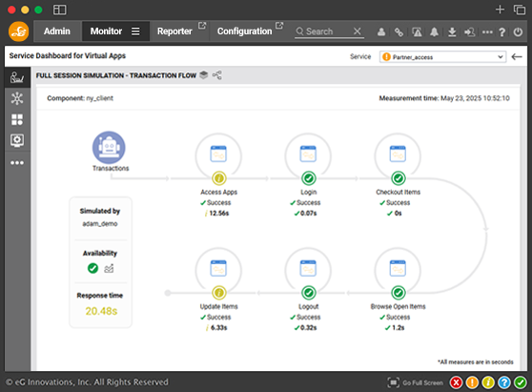Click the Login transaction node

click(x=308, y=155)
